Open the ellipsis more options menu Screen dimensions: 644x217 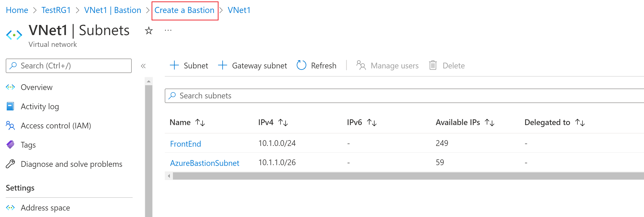coord(168,30)
